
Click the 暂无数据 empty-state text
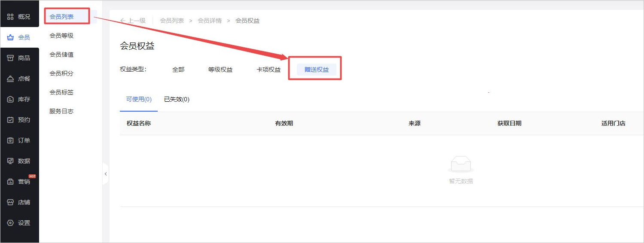point(461,181)
